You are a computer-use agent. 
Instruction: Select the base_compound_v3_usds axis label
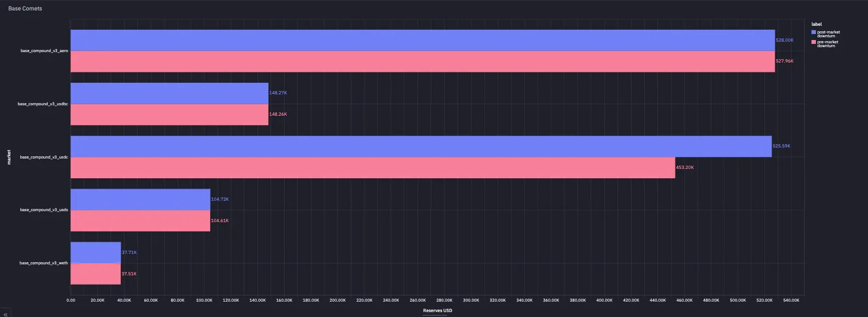coord(44,210)
